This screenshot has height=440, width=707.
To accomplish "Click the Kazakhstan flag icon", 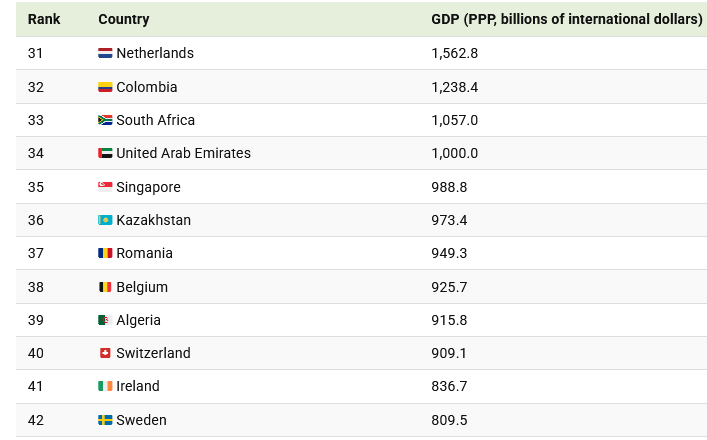I will [x=105, y=220].
